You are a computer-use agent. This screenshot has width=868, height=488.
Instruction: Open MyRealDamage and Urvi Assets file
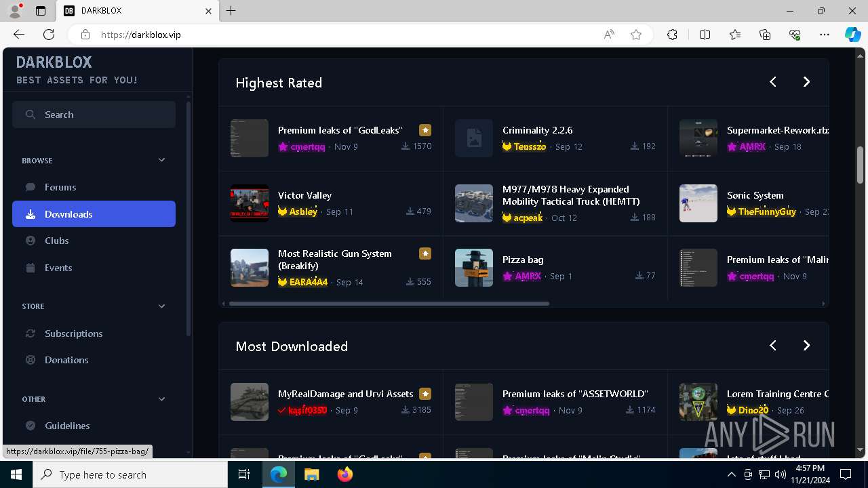(345, 394)
